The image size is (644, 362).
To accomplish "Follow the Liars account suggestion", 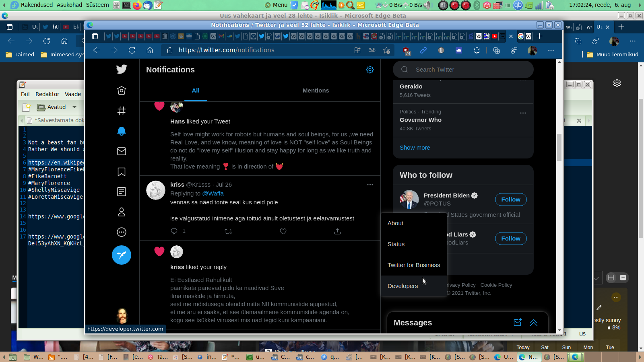I will tap(511, 239).
